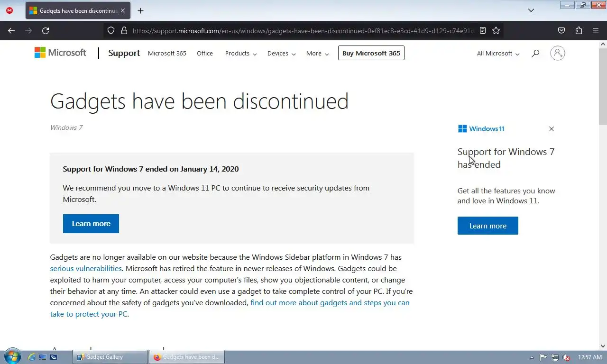Bookmark this page with the star
The image size is (607, 364).
496,30
